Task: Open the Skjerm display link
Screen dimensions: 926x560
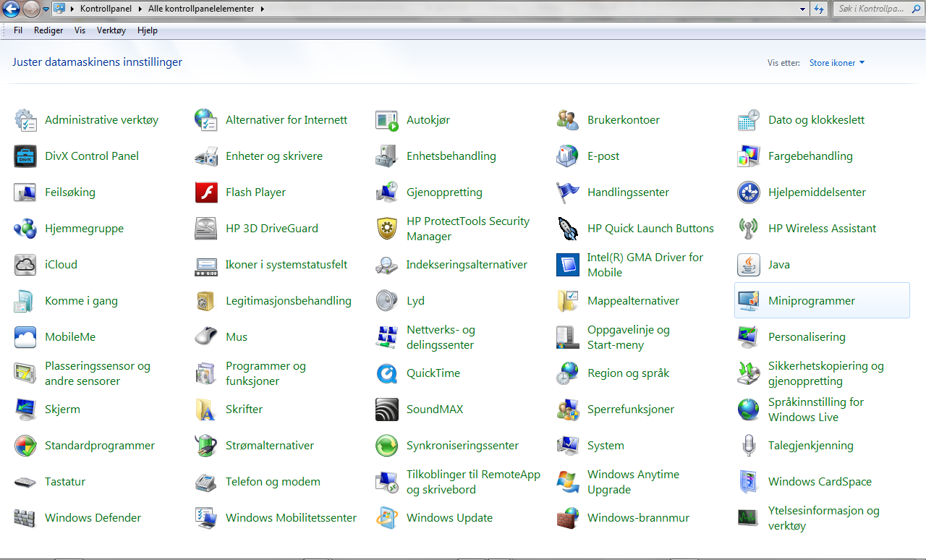Action: click(62, 410)
